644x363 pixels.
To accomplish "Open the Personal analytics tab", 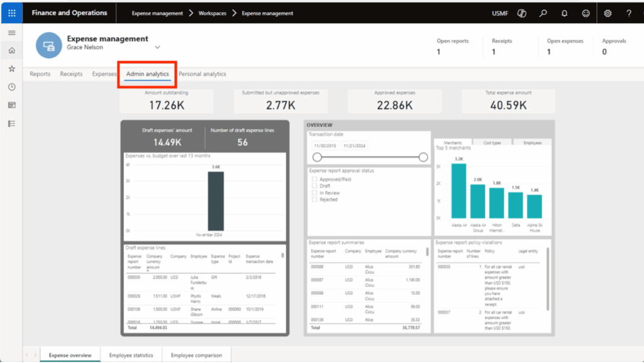I will click(202, 74).
